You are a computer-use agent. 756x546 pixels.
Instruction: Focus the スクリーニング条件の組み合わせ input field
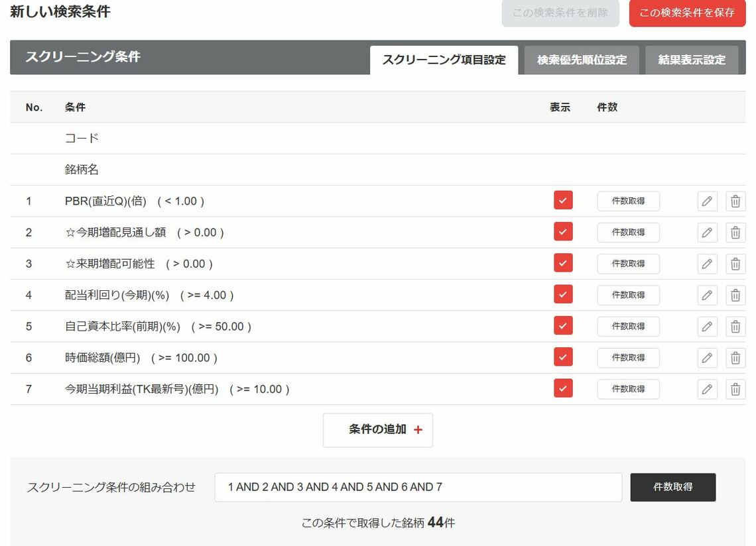pyautogui.click(x=418, y=487)
